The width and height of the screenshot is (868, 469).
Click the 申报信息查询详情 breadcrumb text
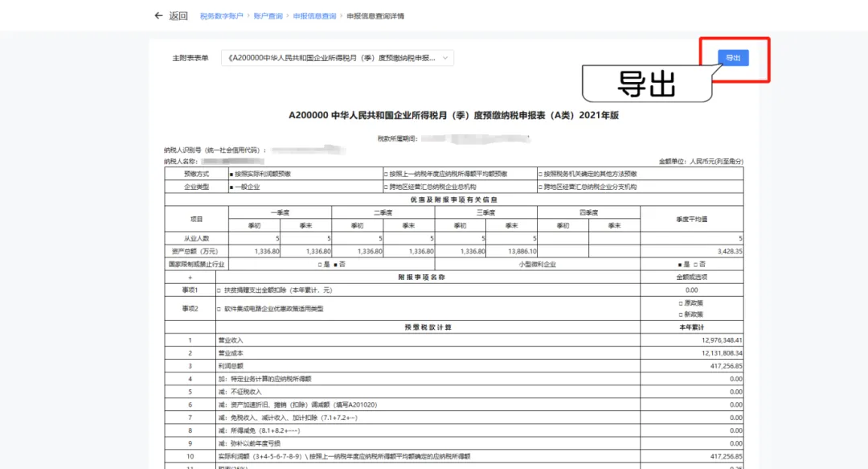pos(375,16)
